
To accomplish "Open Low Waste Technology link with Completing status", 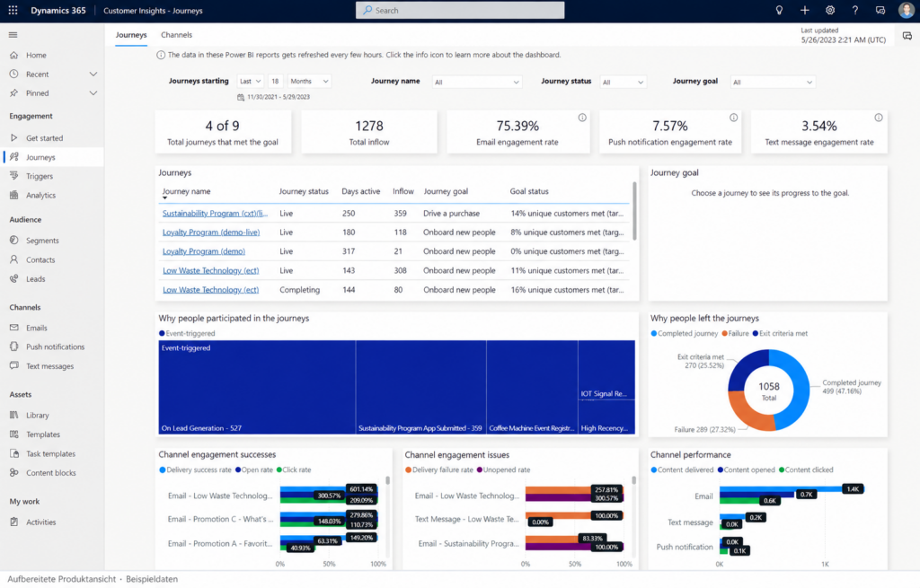I will pyautogui.click(x=210, y=290).
